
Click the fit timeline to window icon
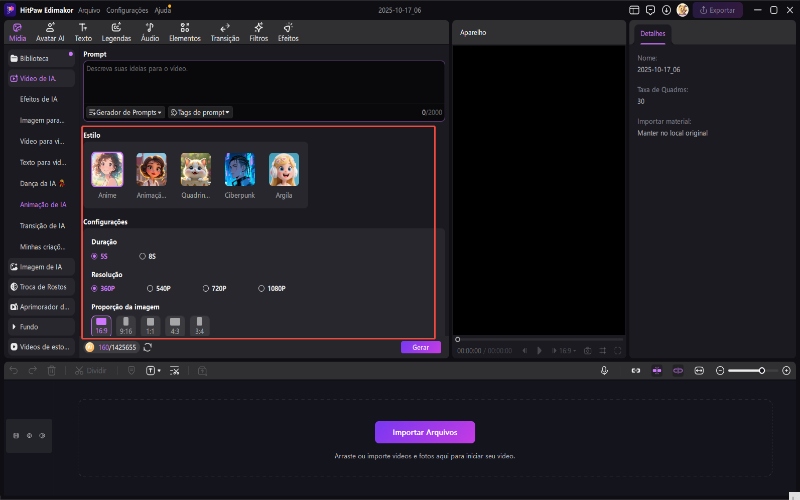(x=699, y=370)
